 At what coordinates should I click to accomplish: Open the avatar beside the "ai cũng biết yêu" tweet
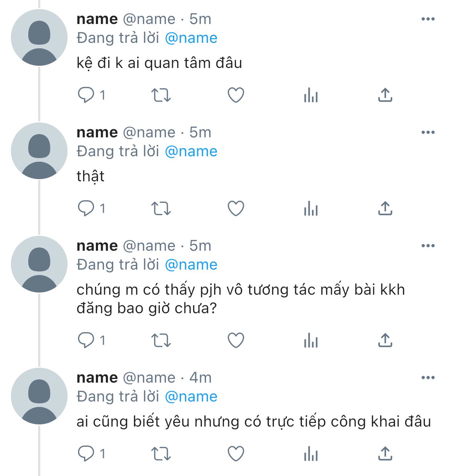click(x=39, y=396)
